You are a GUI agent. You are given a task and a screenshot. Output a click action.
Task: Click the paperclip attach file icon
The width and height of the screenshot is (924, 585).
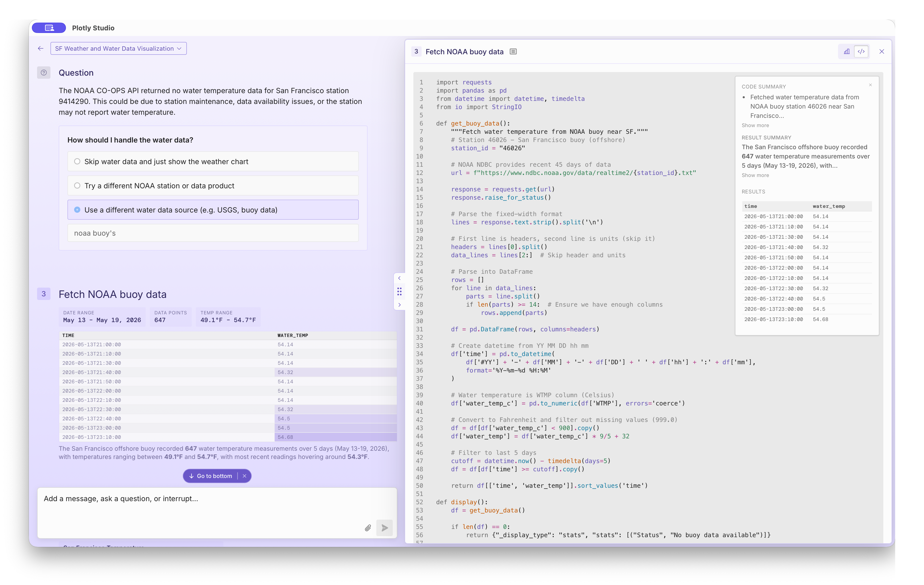(x=368, y=528)
